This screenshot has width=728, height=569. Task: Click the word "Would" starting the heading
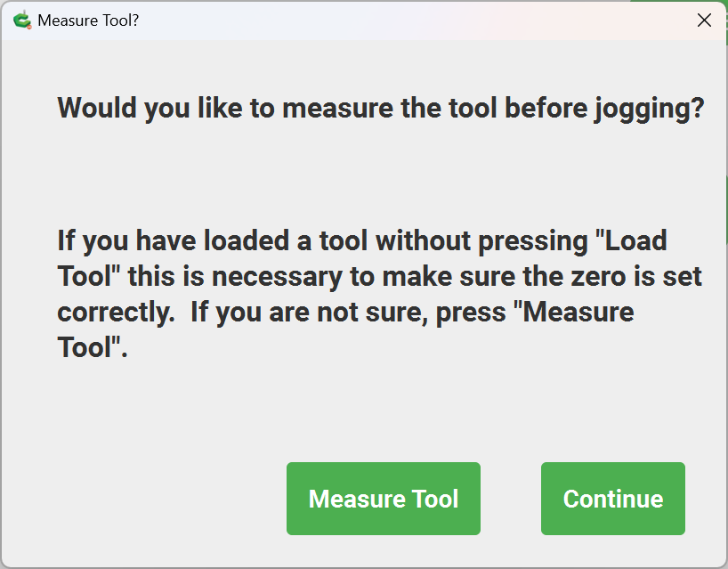click(97, 109)
